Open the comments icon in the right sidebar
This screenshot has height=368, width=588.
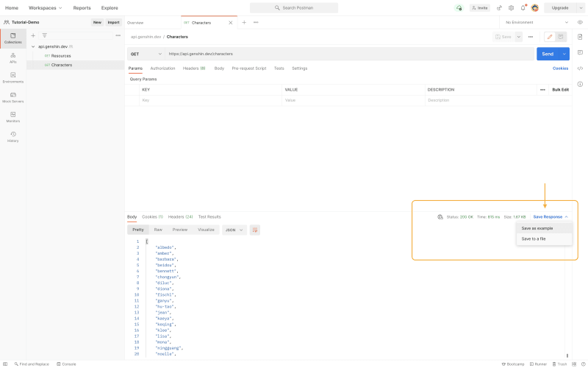coord(580,52)
